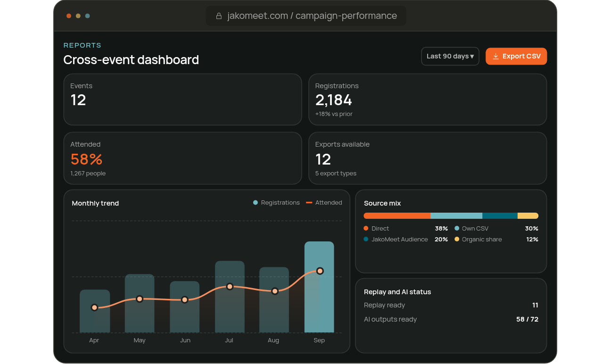Click the Sep attended data point

[x=320, y=271]
